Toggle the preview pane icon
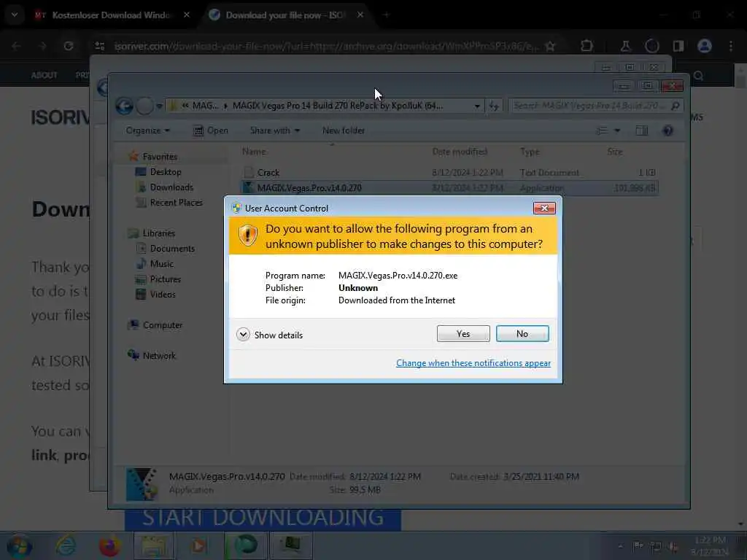The height and width of the screenshot is (560, 747). coord(642,131)
